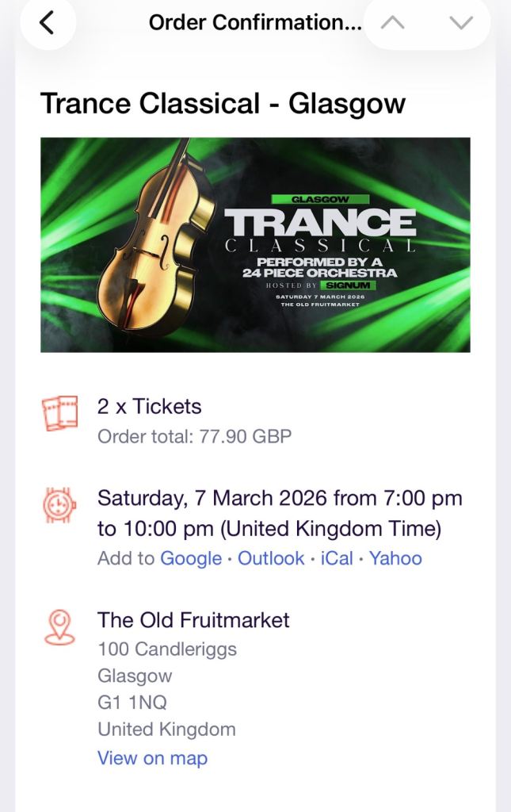The height and width of the screenshot is (812, 511).
Task: Click The Old Fruitmarket venue name
Action: pos(193,620)
